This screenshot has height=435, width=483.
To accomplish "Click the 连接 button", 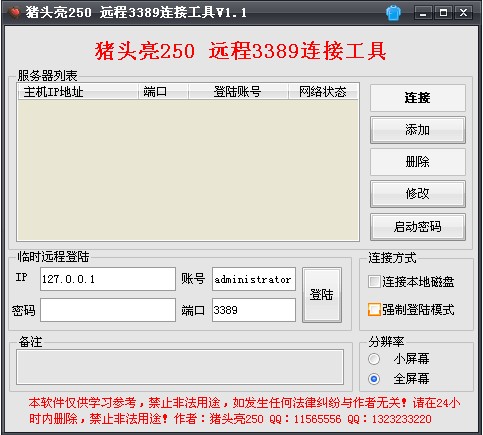I will click(418, 98).
